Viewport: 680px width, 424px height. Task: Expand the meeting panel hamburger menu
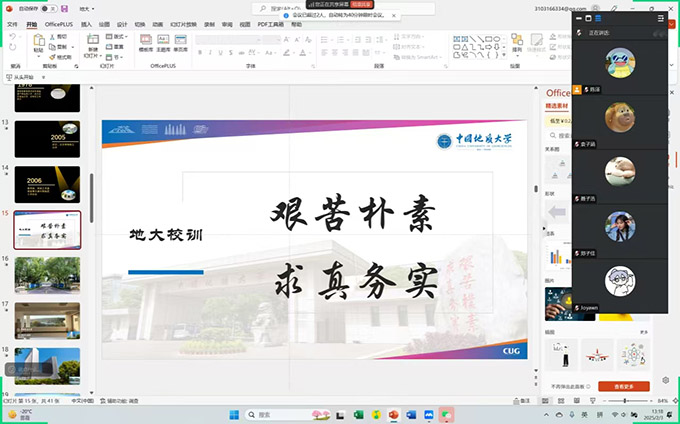(661, 18)
